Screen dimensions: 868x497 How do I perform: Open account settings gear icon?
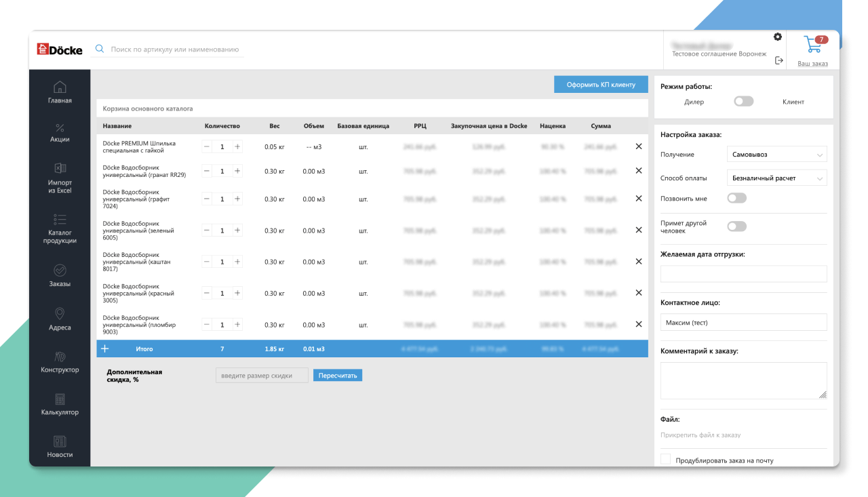(778, 37)
